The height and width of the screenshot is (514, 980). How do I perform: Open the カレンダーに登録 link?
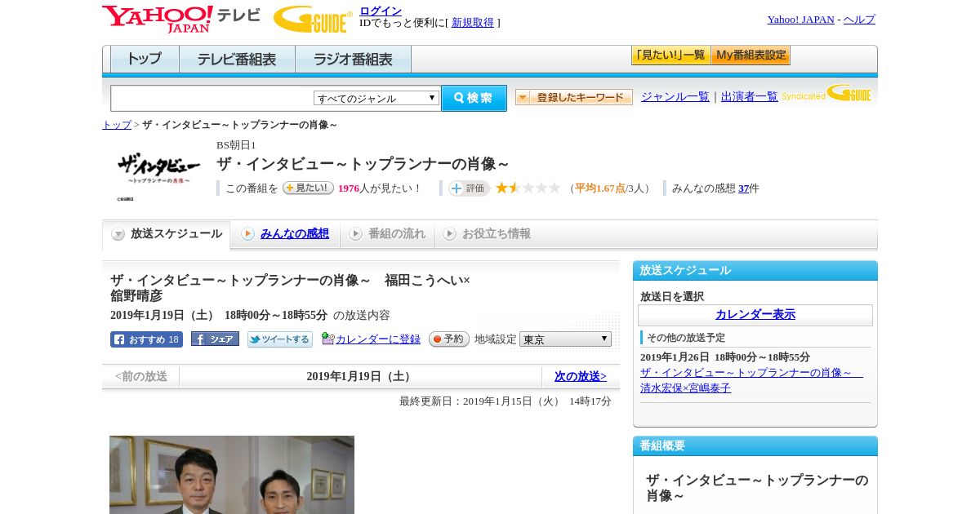378,339
